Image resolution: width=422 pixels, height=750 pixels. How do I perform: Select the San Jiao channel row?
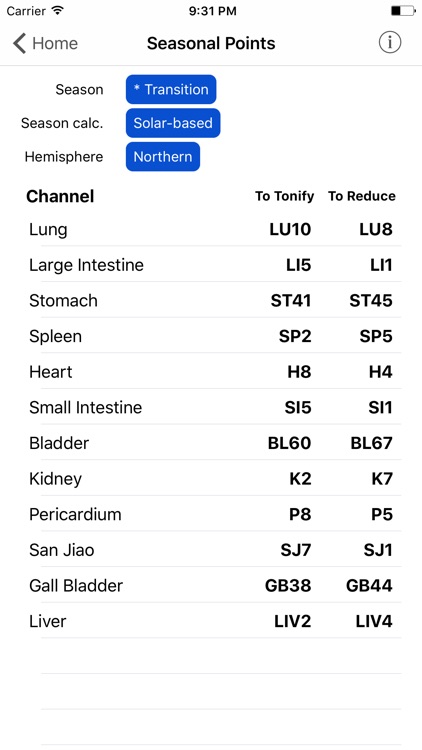(x=211, y=550)
